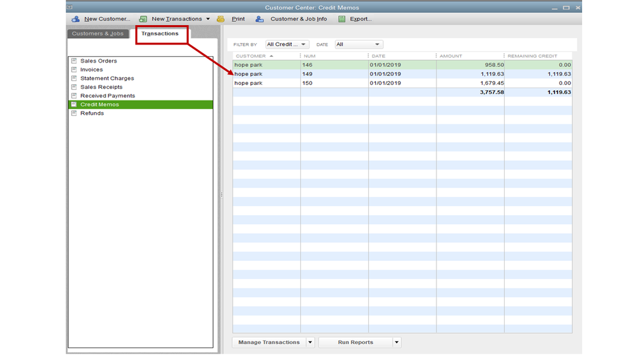The image size is (644, 362).
Task: Click hope park customer in row 149
Action: click(248, 74)
